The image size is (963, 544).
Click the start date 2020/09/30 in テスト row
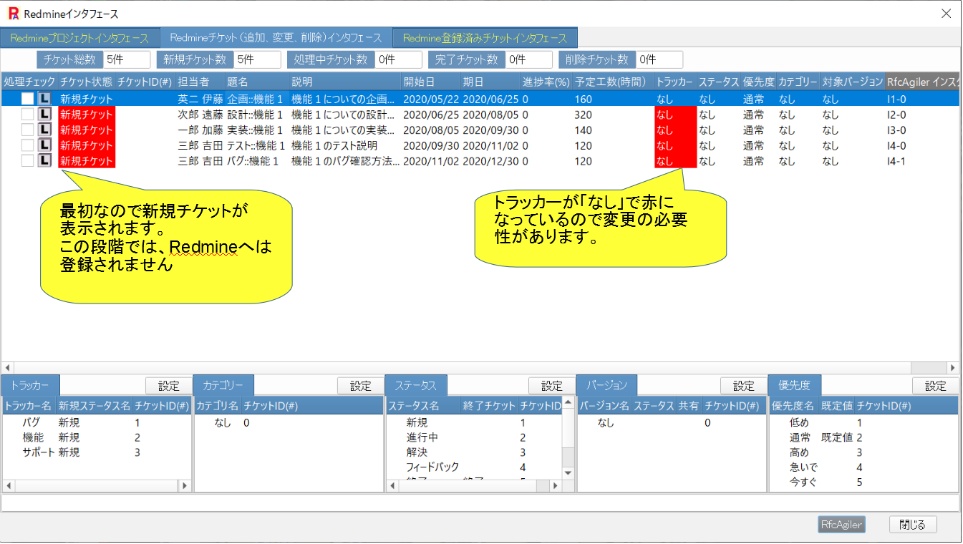[430, 146]
